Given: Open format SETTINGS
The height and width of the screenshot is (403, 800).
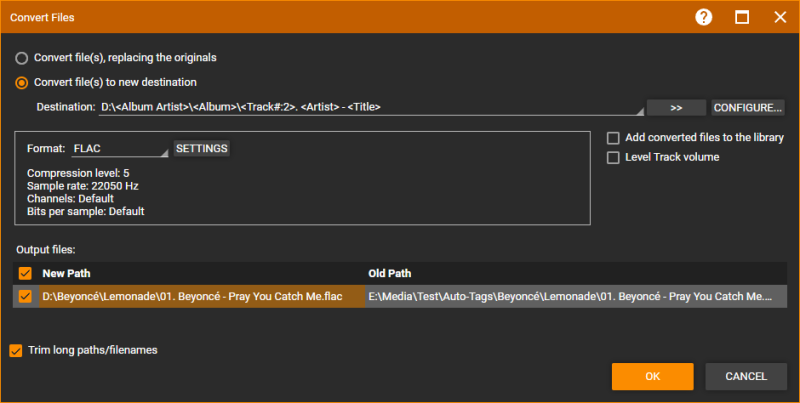Looking at the screenshot, I should coord(202,148).
